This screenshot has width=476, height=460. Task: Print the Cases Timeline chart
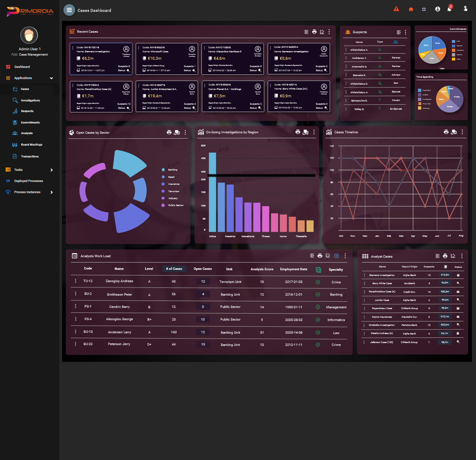pos(446,132)
